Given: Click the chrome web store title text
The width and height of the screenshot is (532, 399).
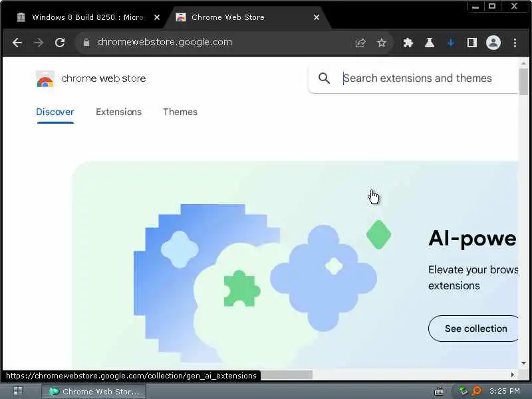Looking at the screenshot, I should pyautogui.click(x=104, y=78).
